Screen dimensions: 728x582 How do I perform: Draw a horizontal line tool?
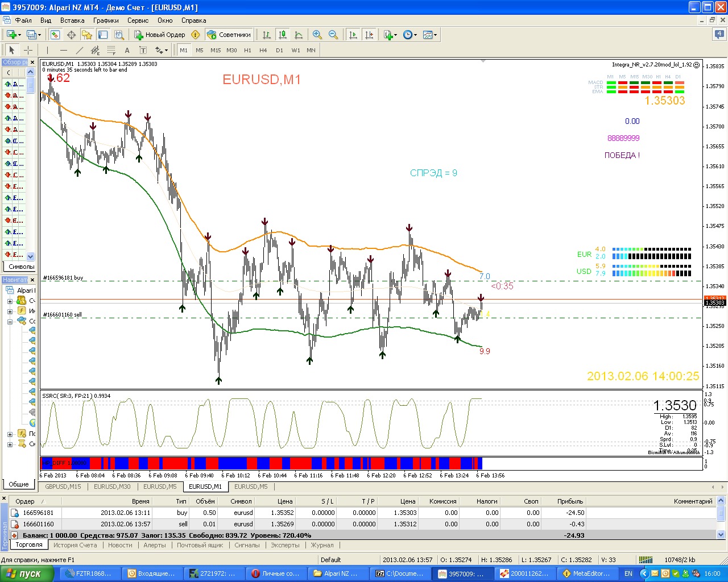click(64, 50)
